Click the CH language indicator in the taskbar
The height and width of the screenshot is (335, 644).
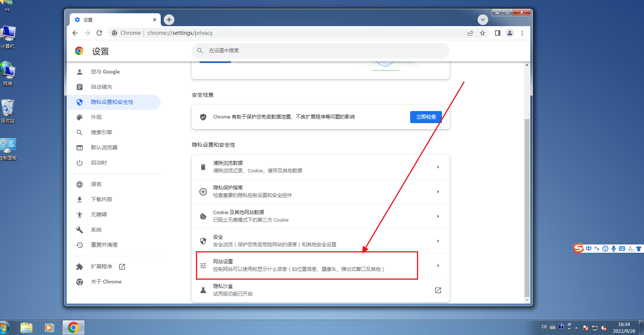(x=544, y=327)
